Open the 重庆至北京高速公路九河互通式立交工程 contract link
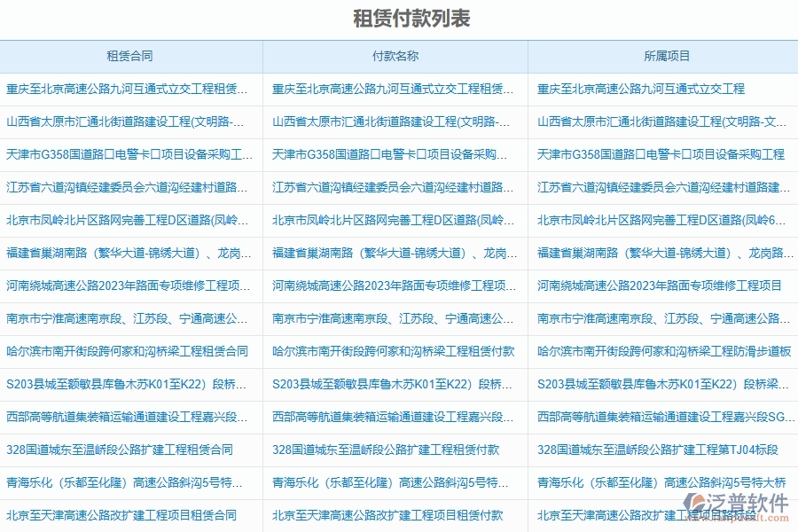 pos(125,87)
